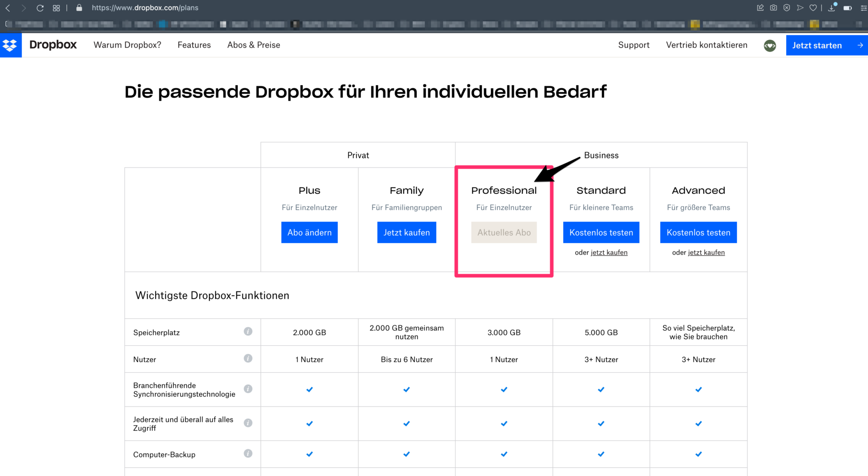Open the tab overview grid icon
Image resolution: width=868 pixels, height=476 pixels.
coord(56,8)
